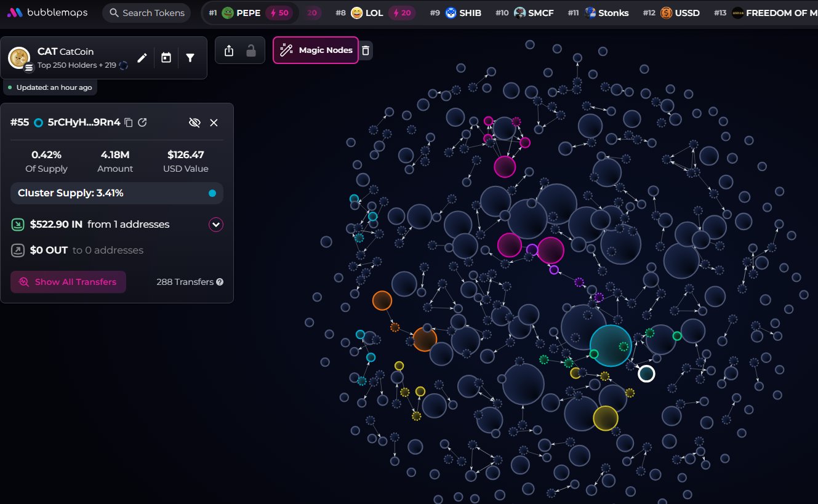
Task: Open the CAT CatCoin token selector
Action: point(66,57)
